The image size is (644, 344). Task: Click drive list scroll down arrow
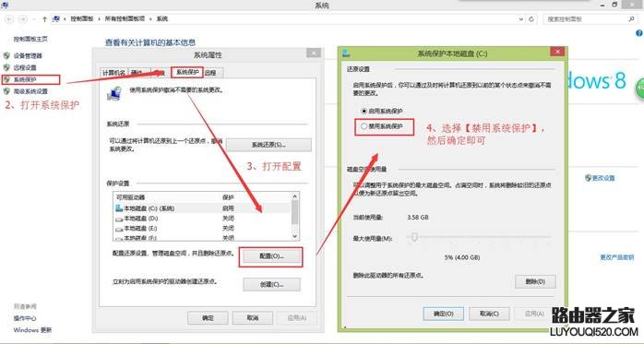coord(295,236)
